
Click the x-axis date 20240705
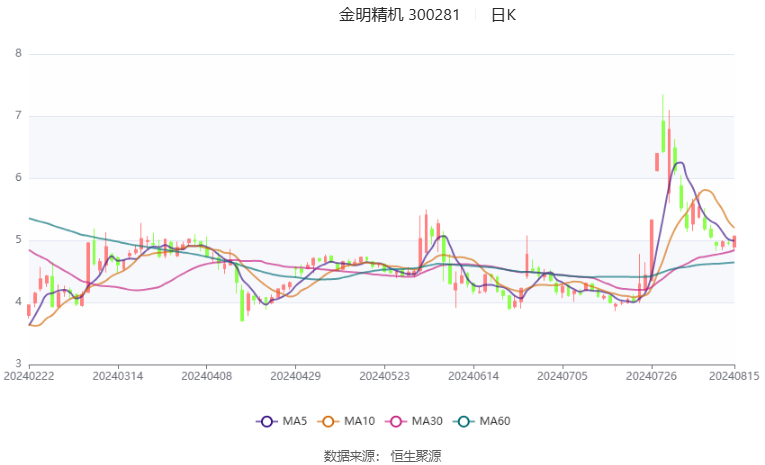click(x=562, y=376)
